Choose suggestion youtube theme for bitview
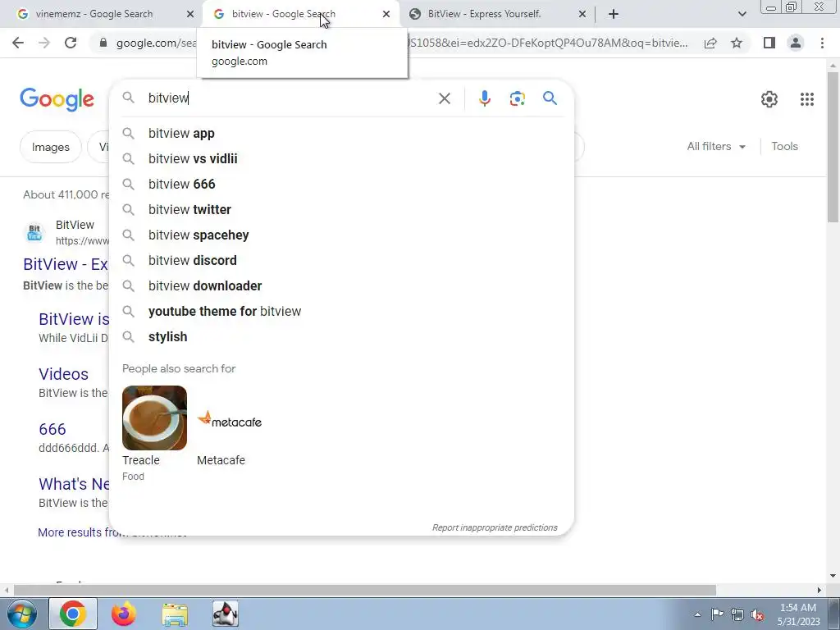The image size is (840, 630). [x=341, y=311]
